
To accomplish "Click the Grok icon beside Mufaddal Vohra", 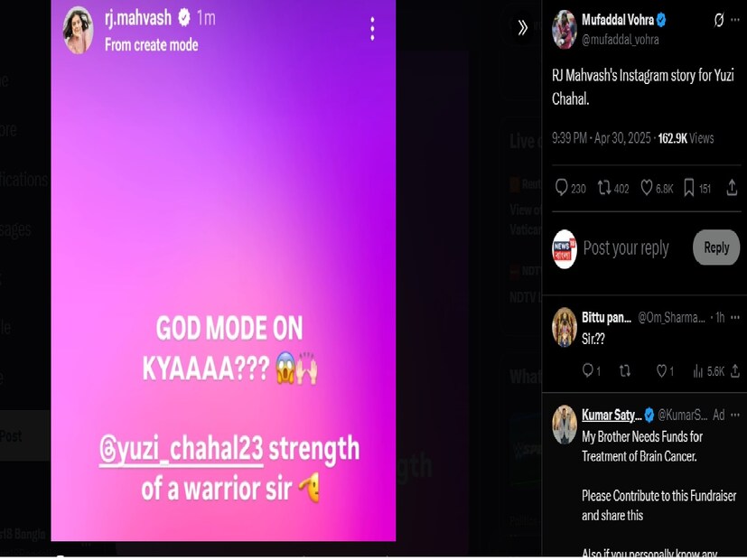I will pos(718,20).
